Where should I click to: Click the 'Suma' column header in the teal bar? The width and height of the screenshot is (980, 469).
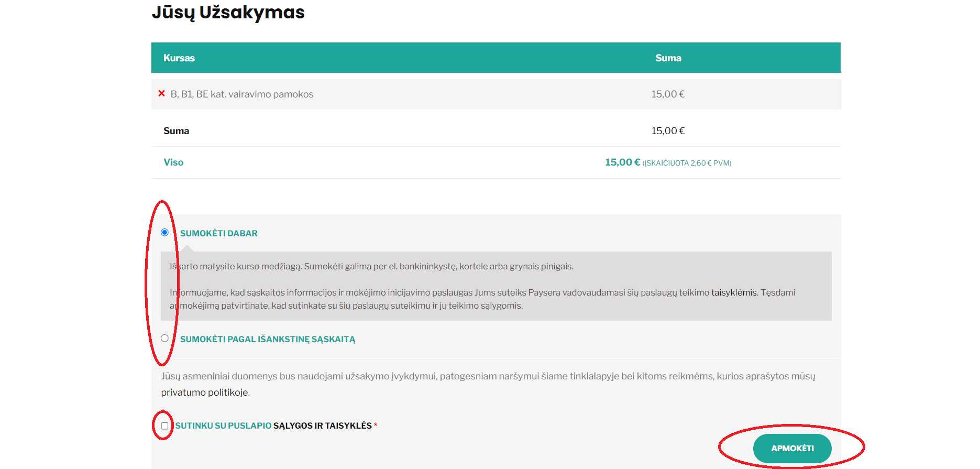coord(668,58)
